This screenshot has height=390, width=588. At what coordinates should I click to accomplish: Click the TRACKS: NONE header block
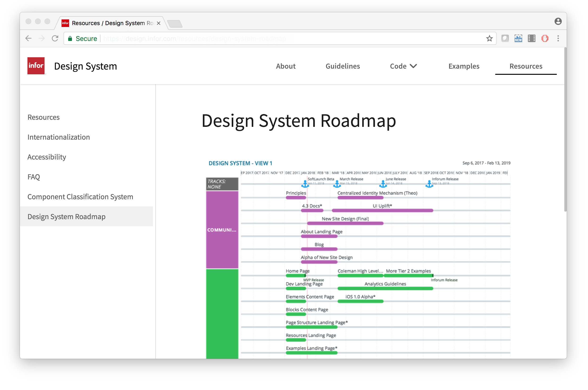point(222,184)
